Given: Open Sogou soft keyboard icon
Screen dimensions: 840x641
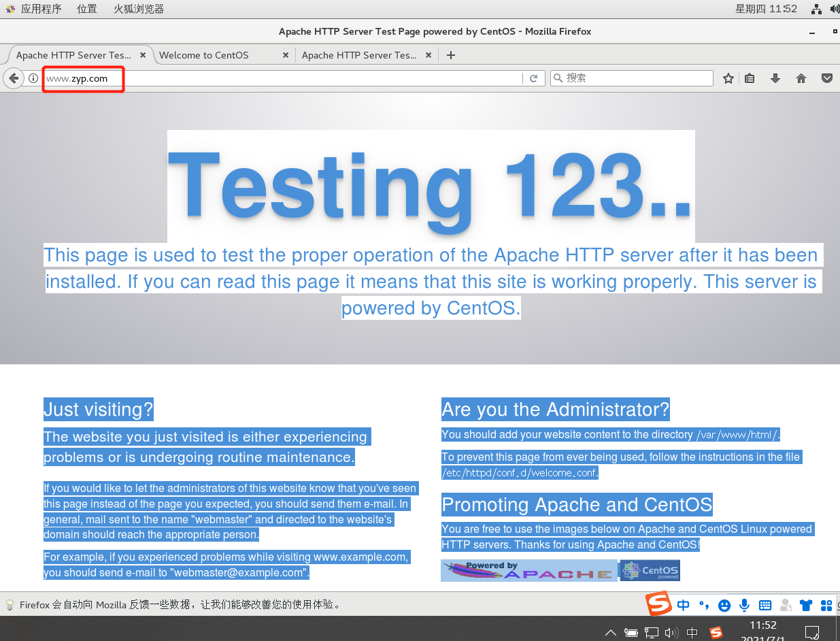Looking at the screenshot, I should point(765,605).
